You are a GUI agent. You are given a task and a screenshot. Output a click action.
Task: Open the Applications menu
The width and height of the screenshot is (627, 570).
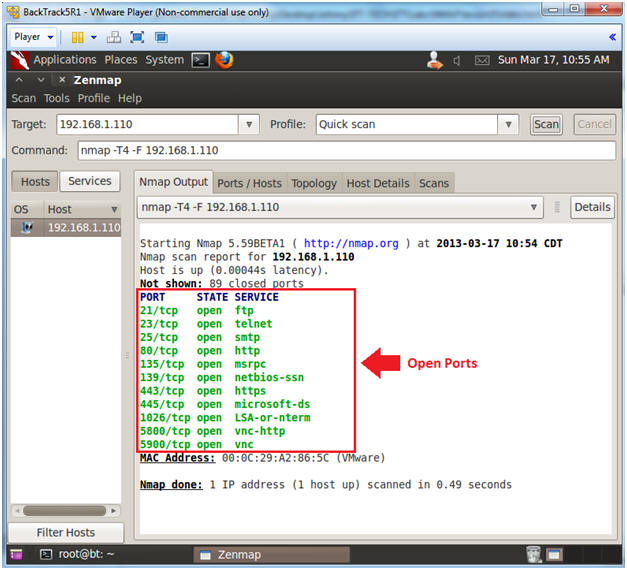click(x=65, y=60)
